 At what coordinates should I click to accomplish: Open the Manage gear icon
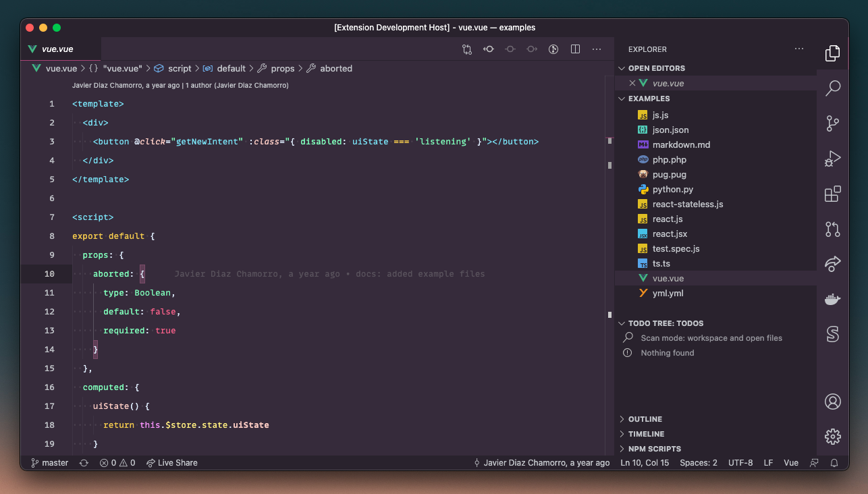(833, 436)
